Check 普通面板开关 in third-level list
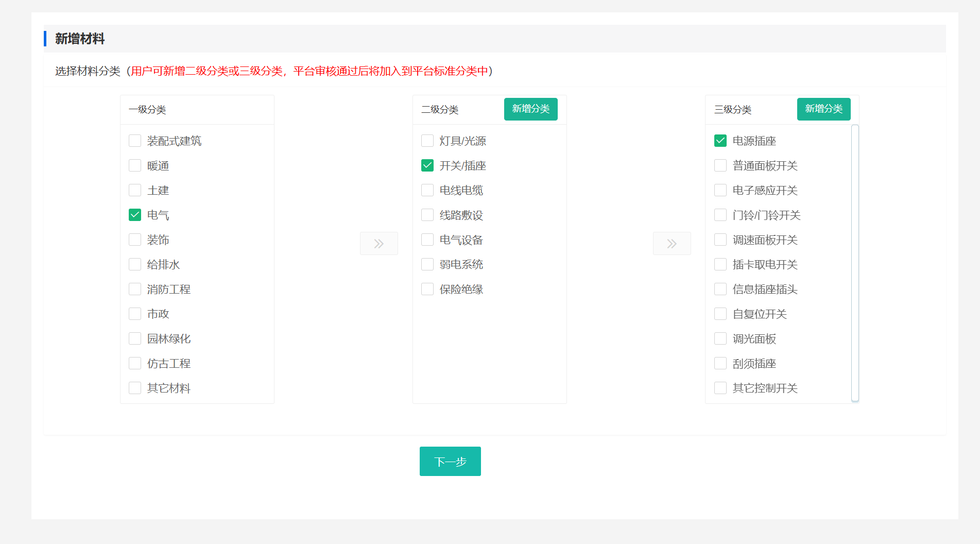Image resolution: width=980 pixels, height=544 pixels. pyautogui.click(x=720, y=165)
